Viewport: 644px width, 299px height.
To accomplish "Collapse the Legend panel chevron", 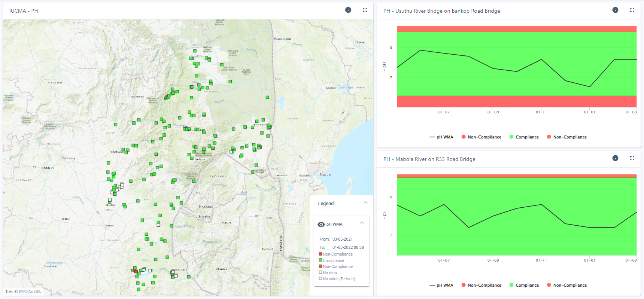I will pos(366,202).
